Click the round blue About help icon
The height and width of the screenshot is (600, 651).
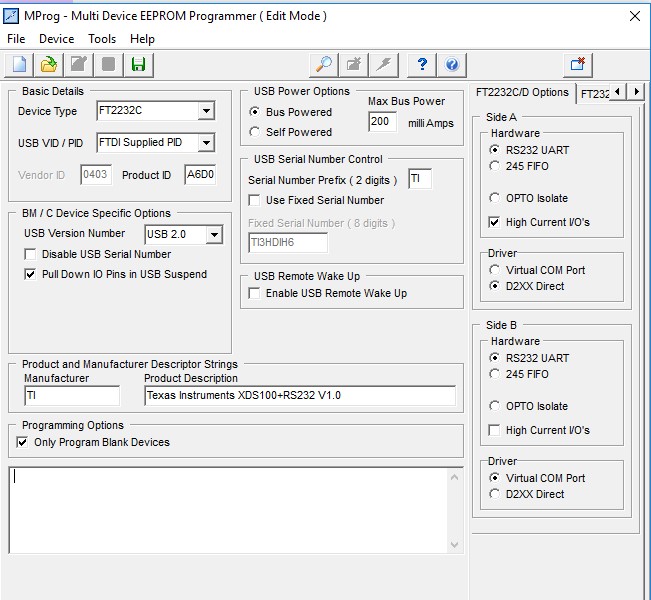452,65
